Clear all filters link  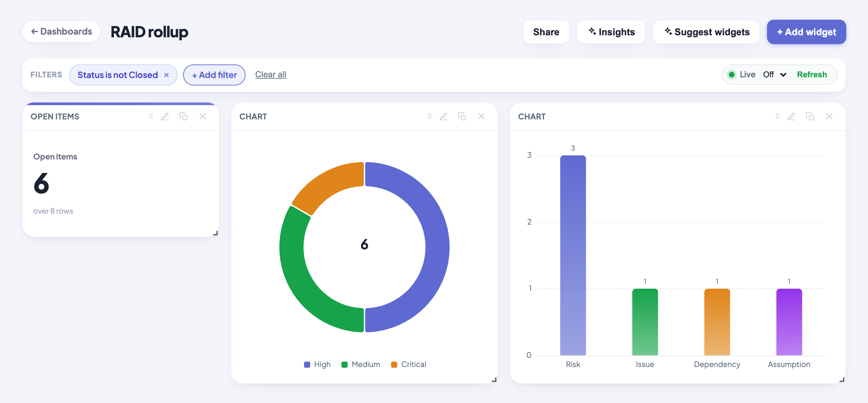(271, 74)
